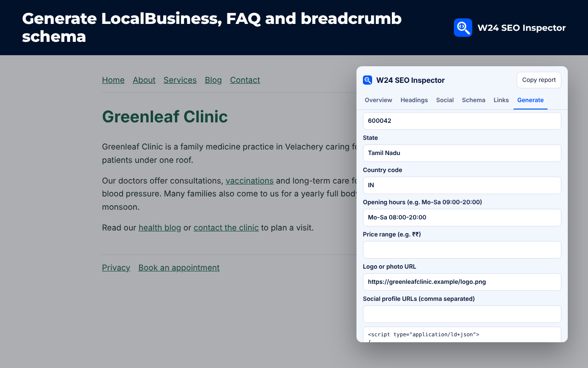Visit the Blog navigation link
588x368 pixels.
[x=213, y=80]
